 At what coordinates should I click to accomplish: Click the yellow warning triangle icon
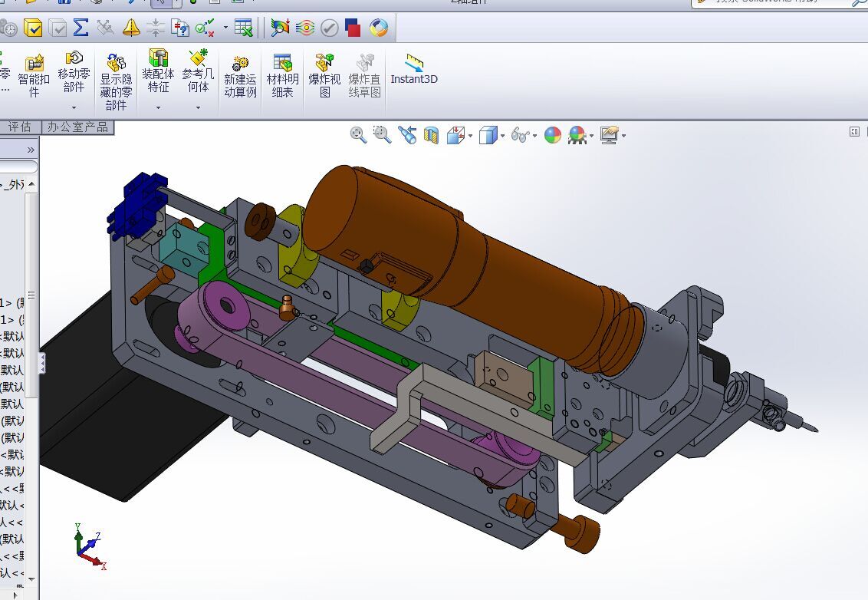[131, 27]
